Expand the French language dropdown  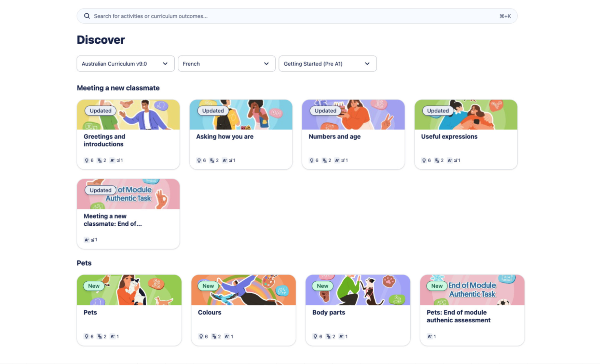coord(227,64)
